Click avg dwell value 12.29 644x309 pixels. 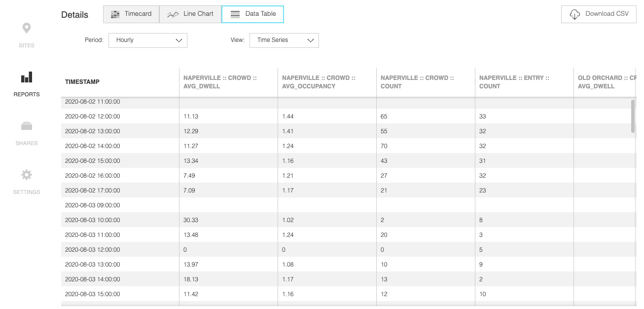click(191, 131)
